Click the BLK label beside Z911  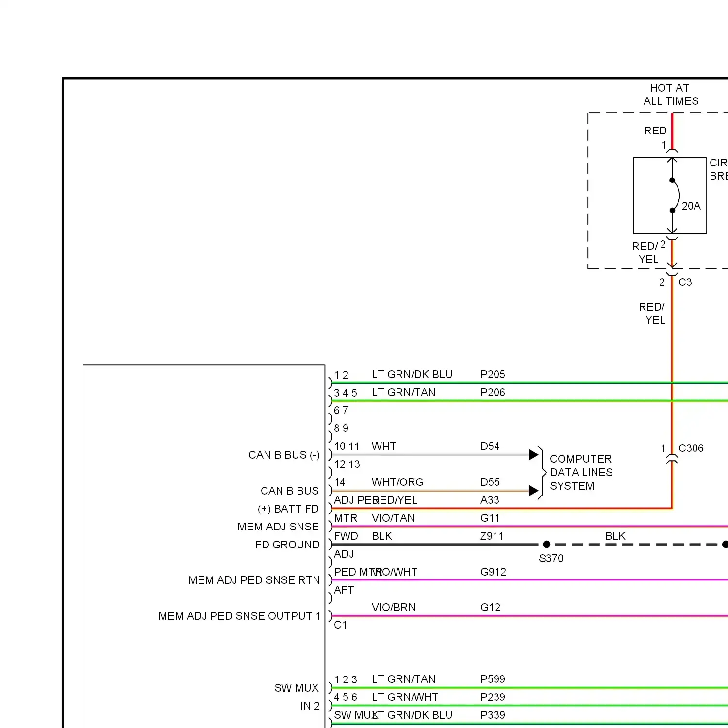[x=382, y=536]
